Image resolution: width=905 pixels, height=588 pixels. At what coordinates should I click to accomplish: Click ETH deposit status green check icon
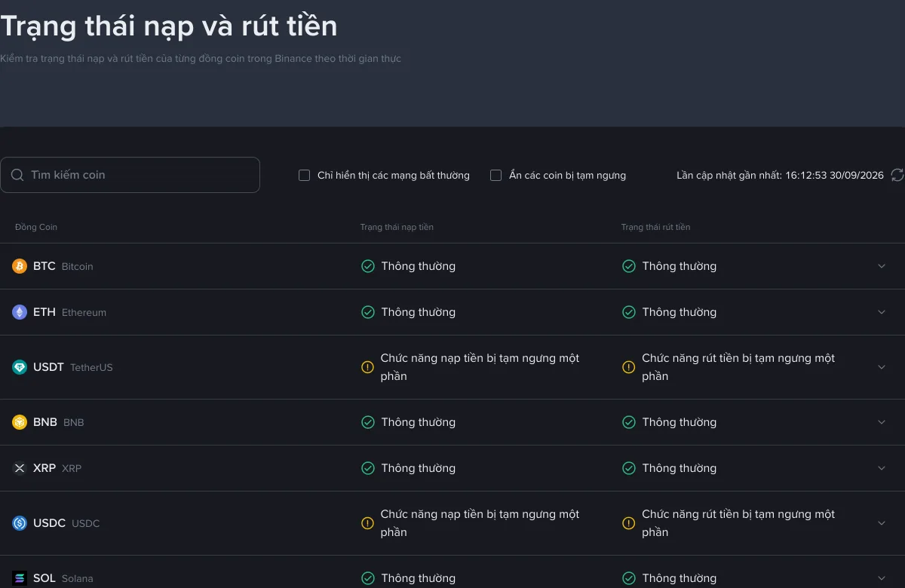coord(368,312)
